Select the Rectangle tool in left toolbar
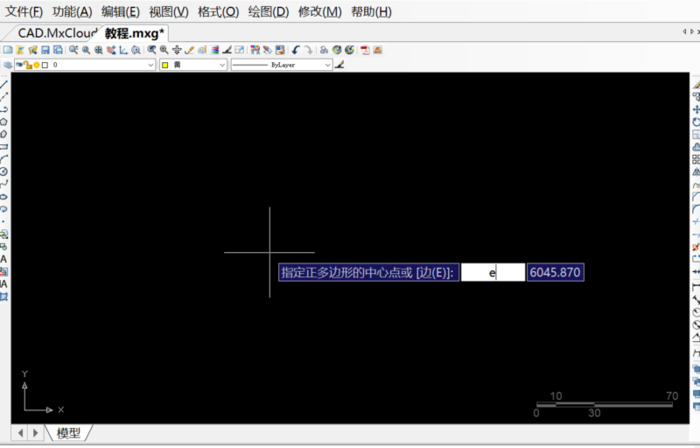 tap(5, 146)
